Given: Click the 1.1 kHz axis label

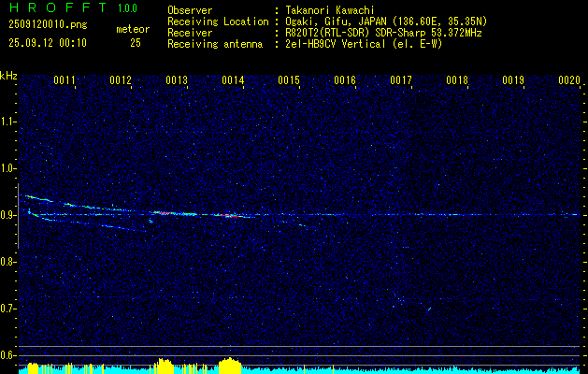Looking at the screenshot, I should (x=7, y=122).
